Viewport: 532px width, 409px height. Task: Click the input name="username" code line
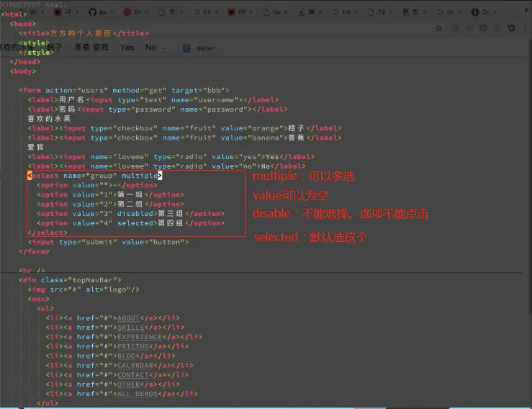(x=153, y=100)
